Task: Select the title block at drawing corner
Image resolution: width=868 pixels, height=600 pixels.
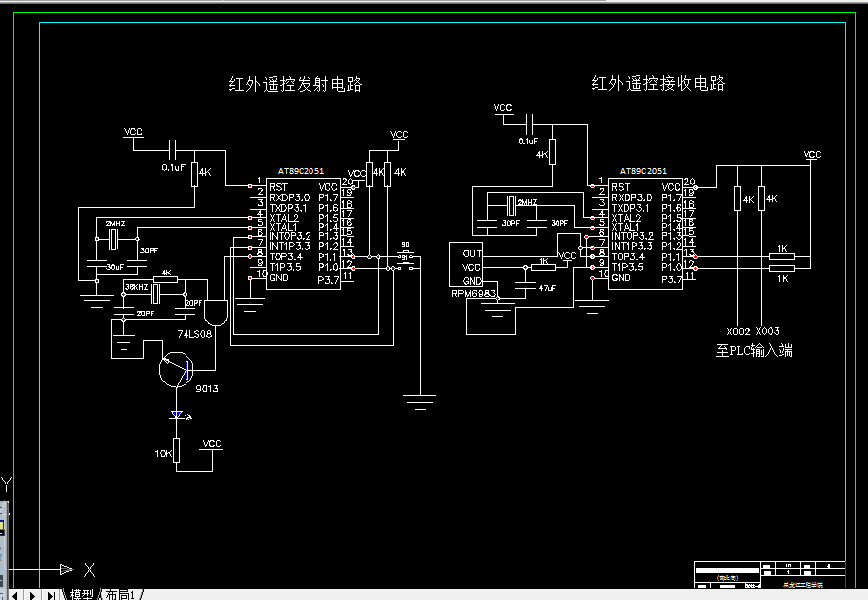Action: tap(770, 575)
